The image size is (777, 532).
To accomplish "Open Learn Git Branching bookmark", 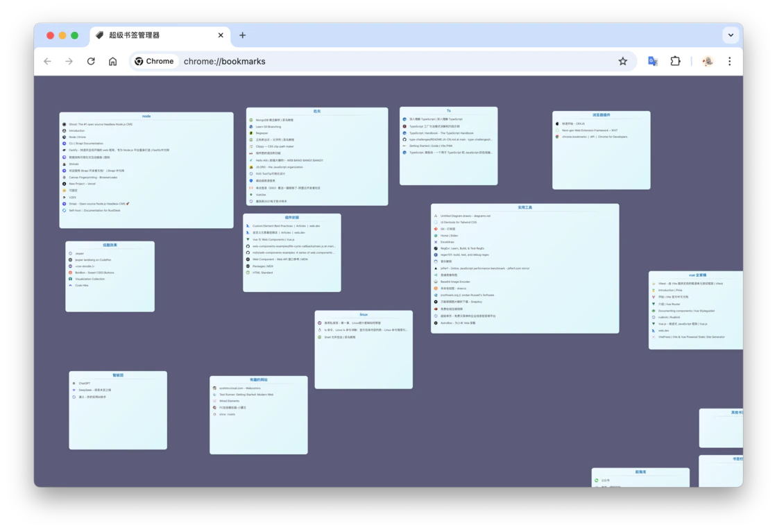I will [x=268, y=127].
